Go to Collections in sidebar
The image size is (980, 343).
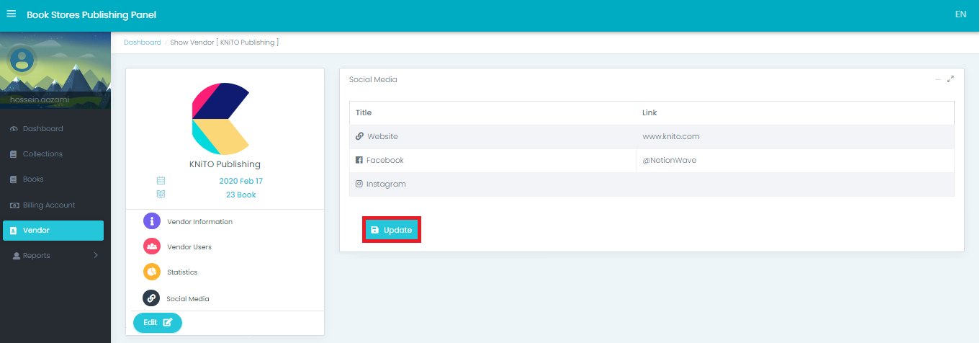[x=42, y=154]
